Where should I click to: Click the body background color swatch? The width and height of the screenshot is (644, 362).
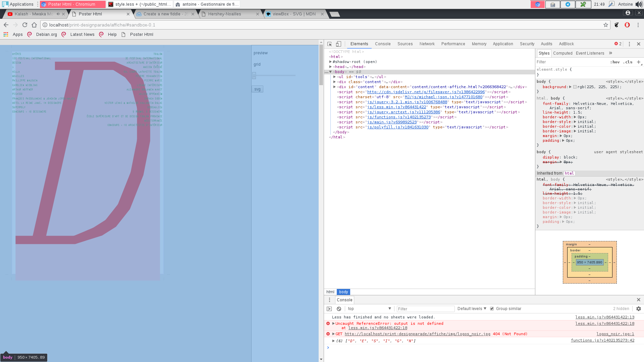coord(575,87)
